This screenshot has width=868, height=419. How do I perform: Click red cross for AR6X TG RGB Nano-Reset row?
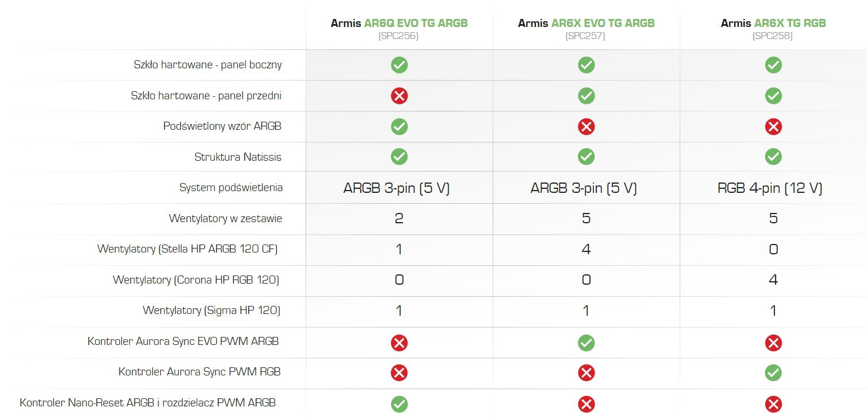[773, 404]
